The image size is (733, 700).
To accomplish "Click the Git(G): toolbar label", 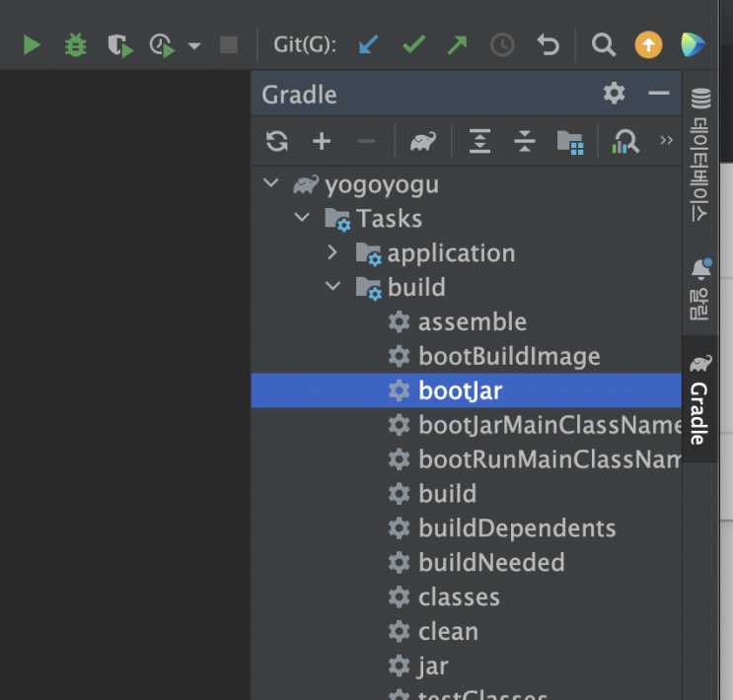I will [305, 45].
